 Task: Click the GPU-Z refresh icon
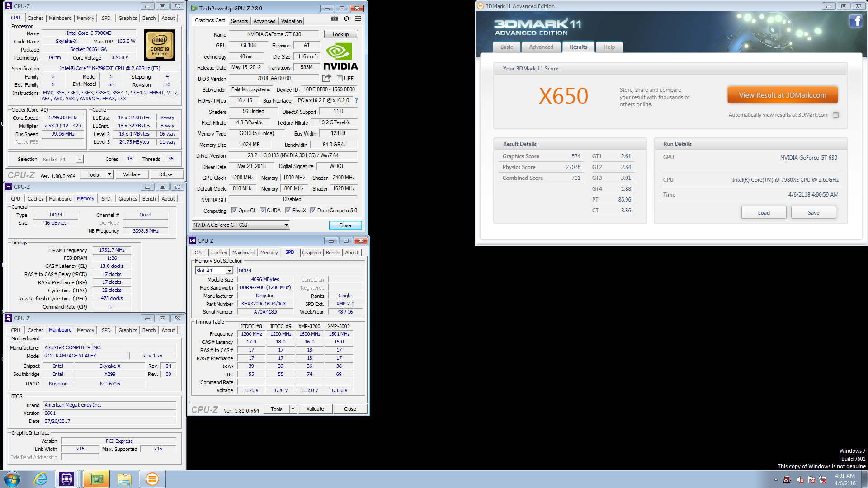(346, 19)
